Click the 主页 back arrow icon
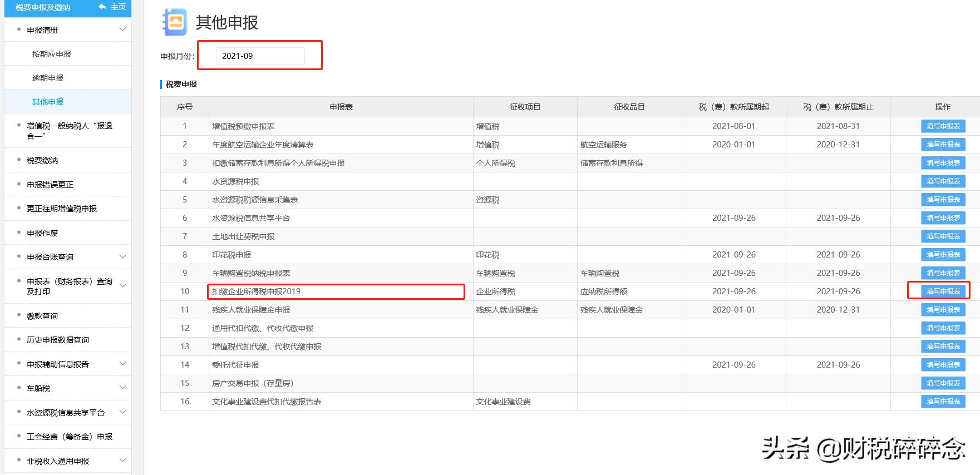Screen dimensions: 980x475 (102, 7)
